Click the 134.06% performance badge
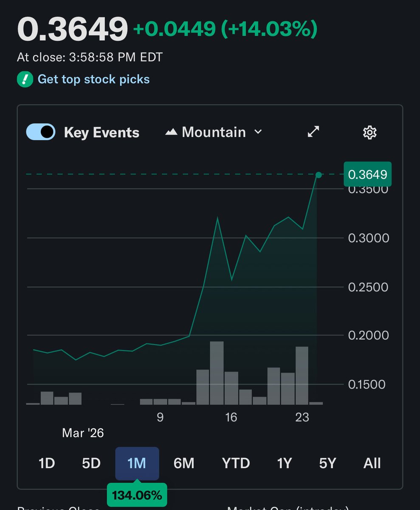This screenshot has height=510, width=420. pos(137,495)
